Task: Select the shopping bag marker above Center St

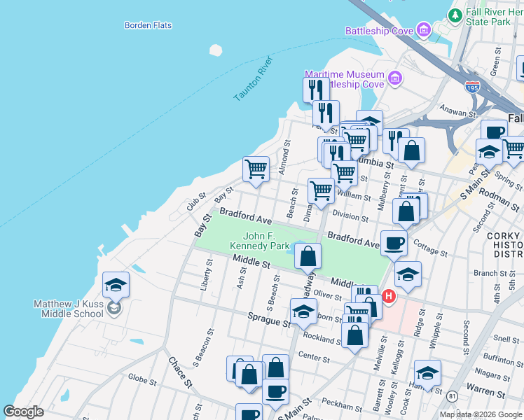Action: [276, 367]
